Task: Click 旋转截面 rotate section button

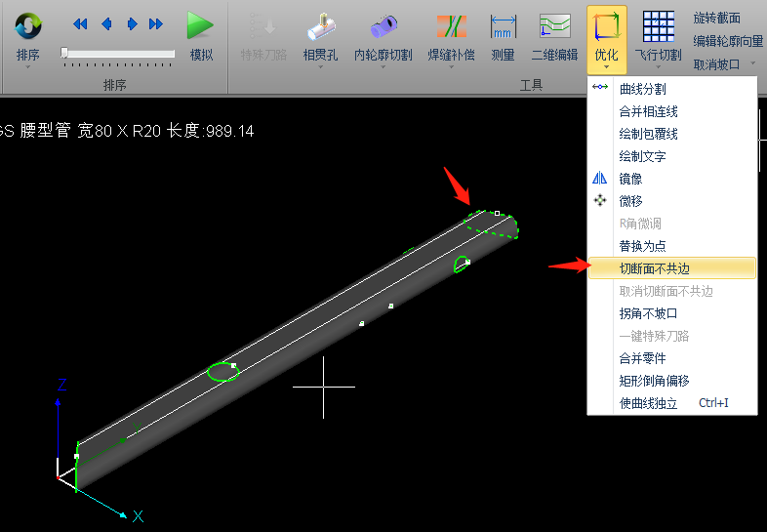Action: 716,18
